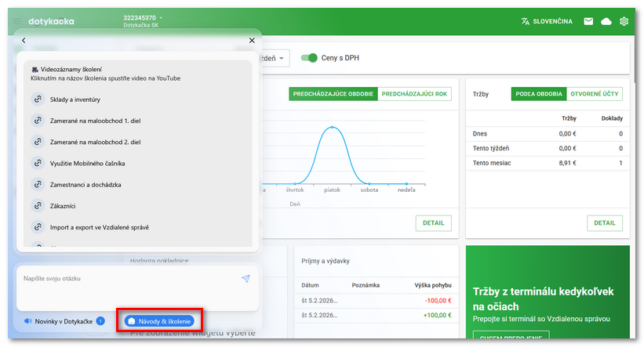
Task: Click link icon beside Zákazníci
Action: 38,206
